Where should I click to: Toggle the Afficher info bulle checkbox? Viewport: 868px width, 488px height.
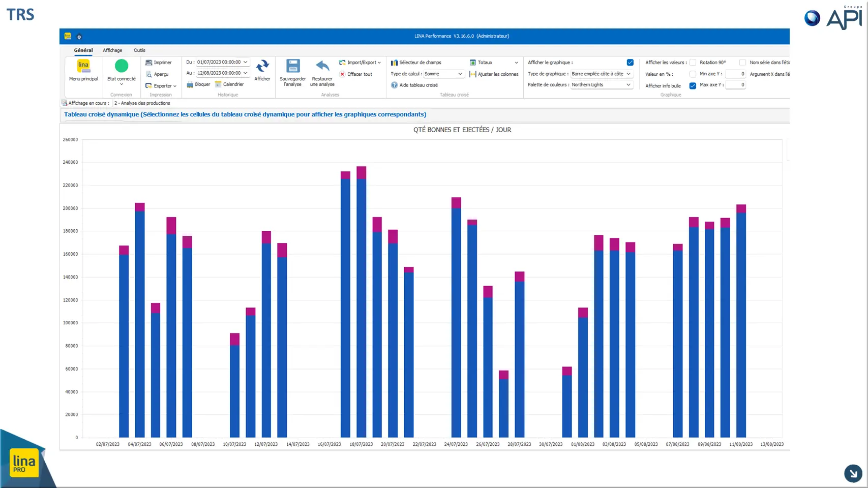pos(693,86)
